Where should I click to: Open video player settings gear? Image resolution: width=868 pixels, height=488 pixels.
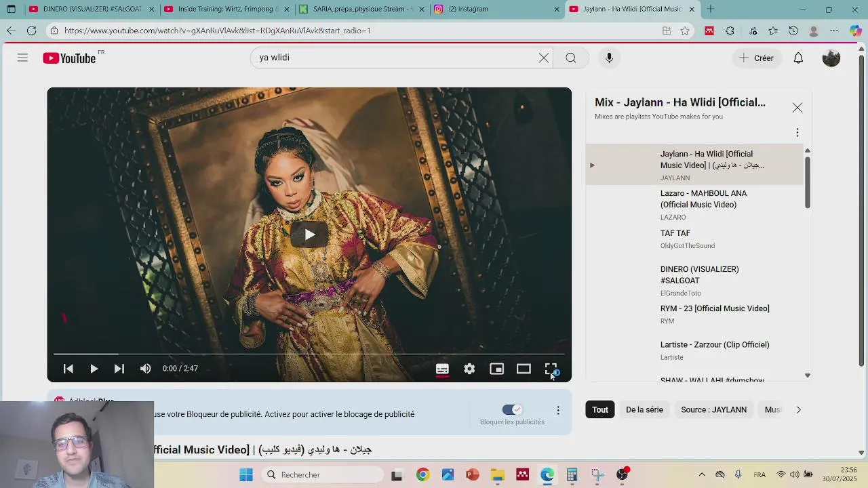pos(469,369)
